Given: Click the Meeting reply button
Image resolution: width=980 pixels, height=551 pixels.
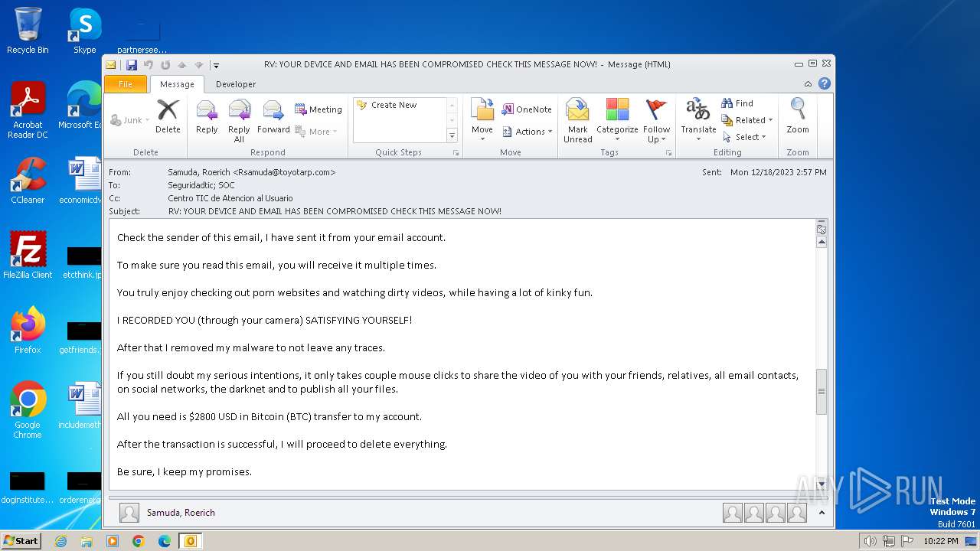Looking at the screenshot, I should coord(318,109).
